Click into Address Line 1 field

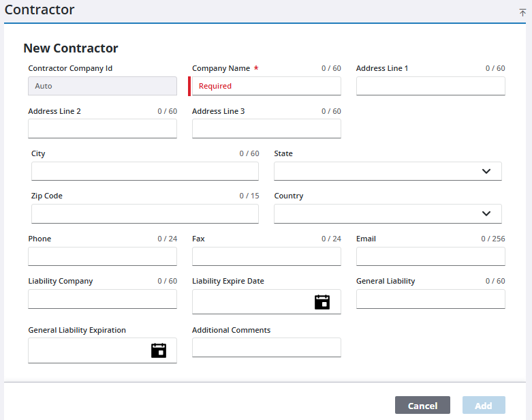tap(431, 86)
